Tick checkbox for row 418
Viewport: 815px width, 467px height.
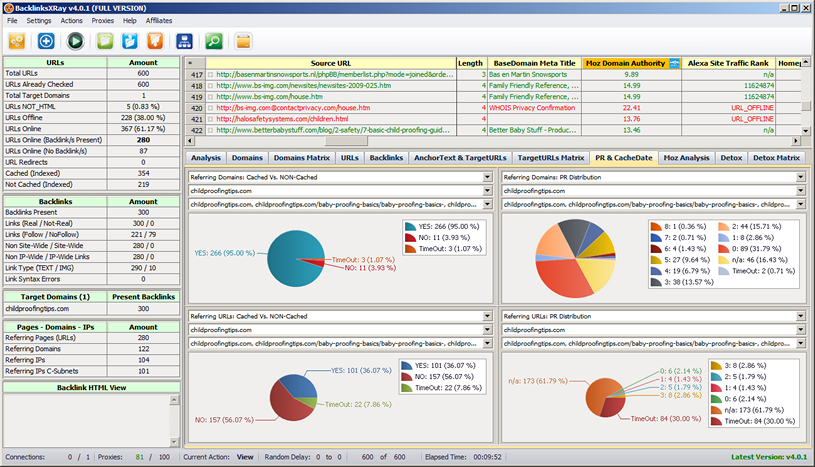coord(211,86)
